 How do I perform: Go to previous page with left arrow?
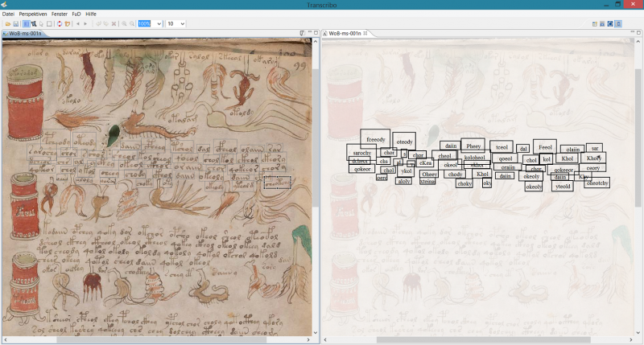[77, 24]
